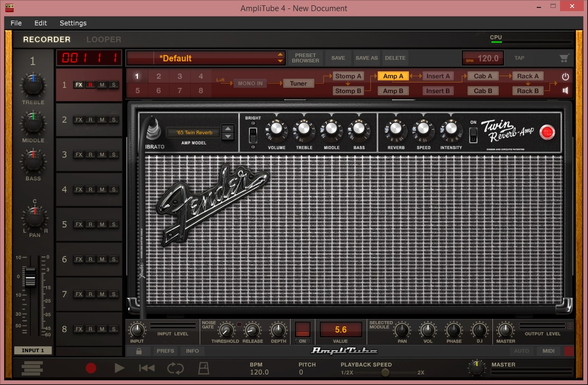Rewind to start with skip-back icon

click(147, 368)
